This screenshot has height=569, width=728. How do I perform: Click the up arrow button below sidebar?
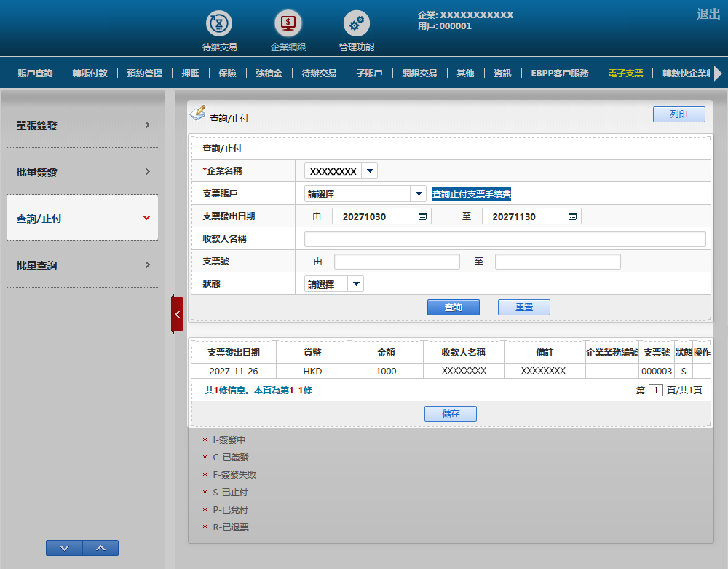[x=100, y=548]
